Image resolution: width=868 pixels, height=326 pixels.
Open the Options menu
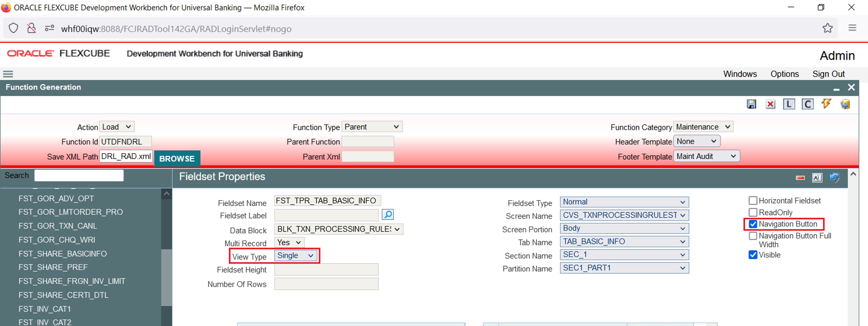[x=784, y=74]
